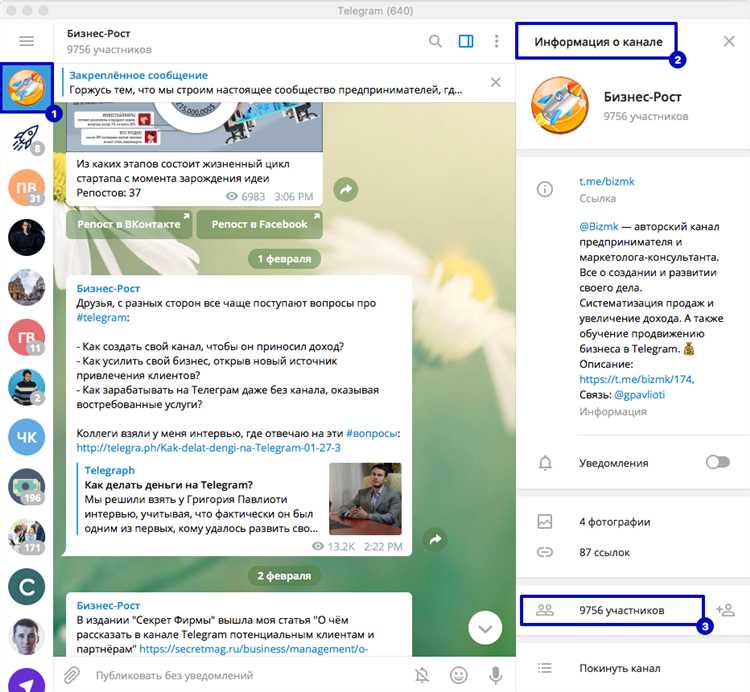Open the emoji picker smiley
This screenshot has width=750, height=692.
pyautogui.click(x=459, y=675)
